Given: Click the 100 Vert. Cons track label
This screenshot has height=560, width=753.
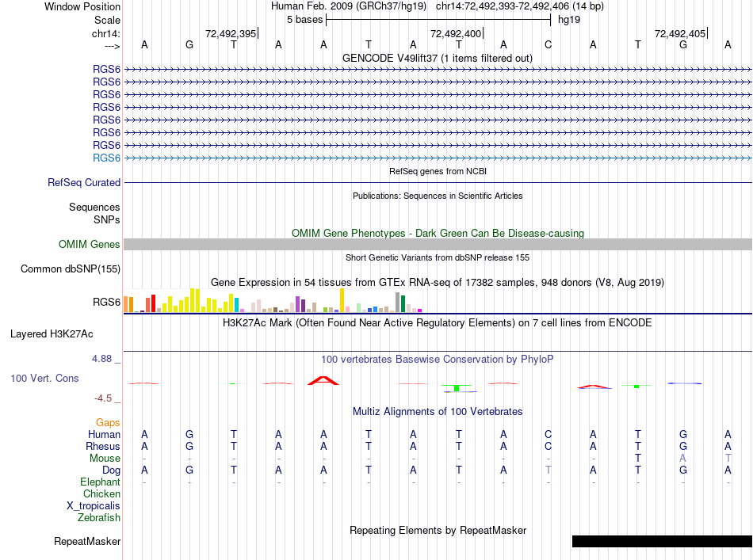Looking at the screenshot, I should point(44,378).
